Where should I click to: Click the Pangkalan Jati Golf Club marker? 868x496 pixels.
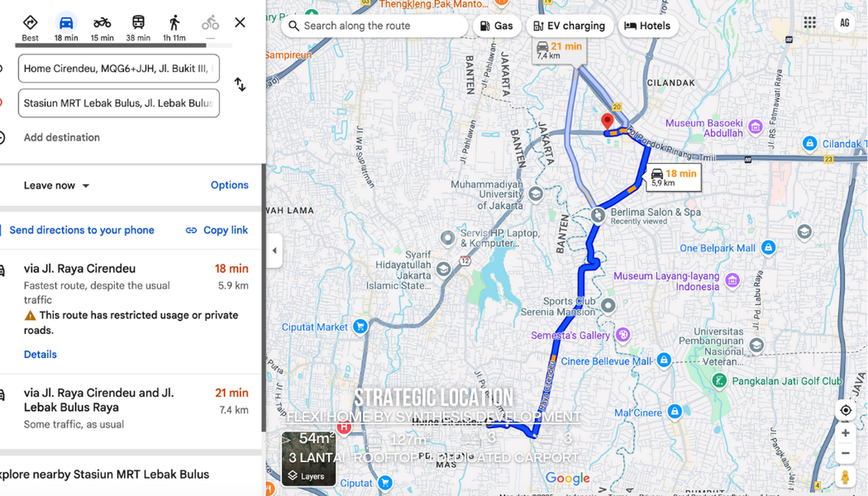(x=719, y=381)
